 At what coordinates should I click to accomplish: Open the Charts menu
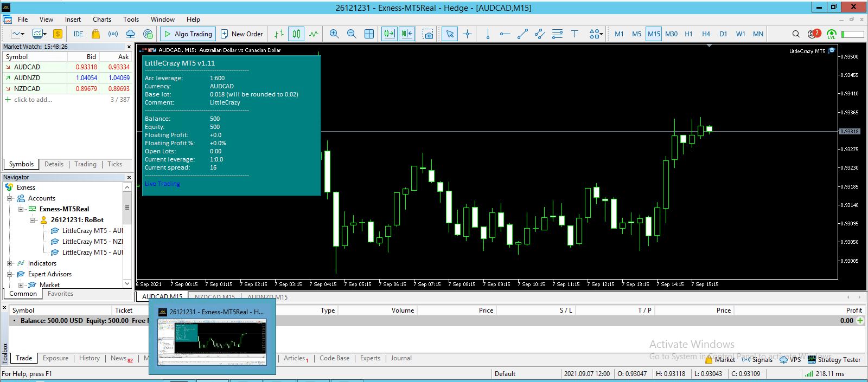(102, 19)
